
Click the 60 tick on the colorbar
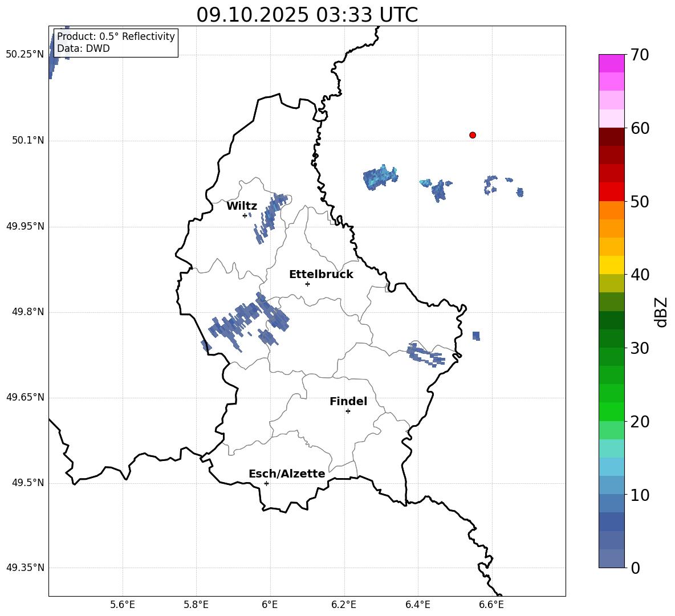pyautogui.click(x=640, y=128)
